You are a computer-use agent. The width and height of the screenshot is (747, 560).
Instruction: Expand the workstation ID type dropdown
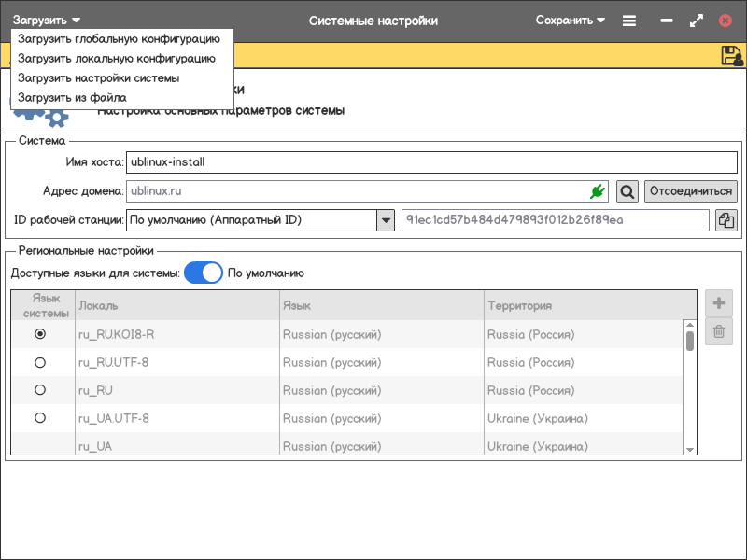tap(385, 220)
